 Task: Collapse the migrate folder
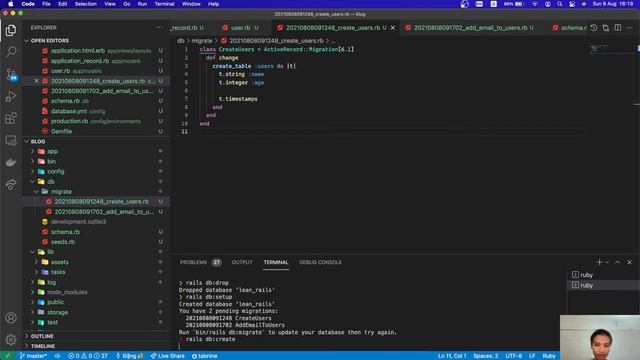96,191
